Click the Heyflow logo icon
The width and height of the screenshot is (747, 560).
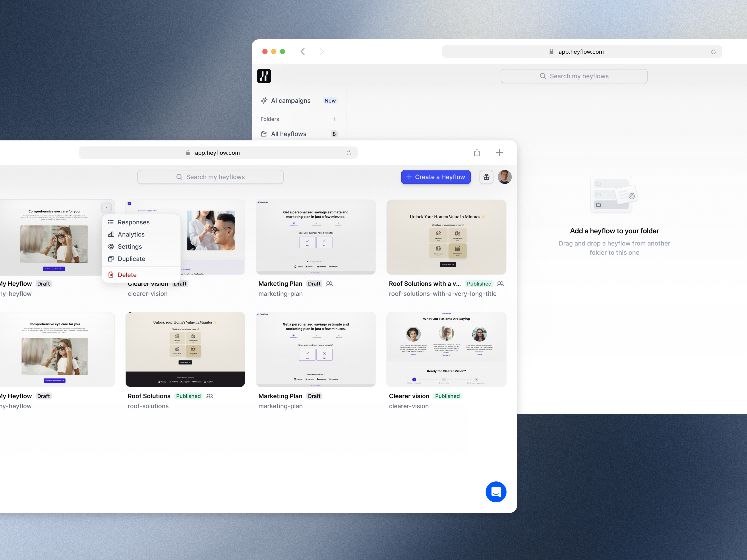[264, 76]
